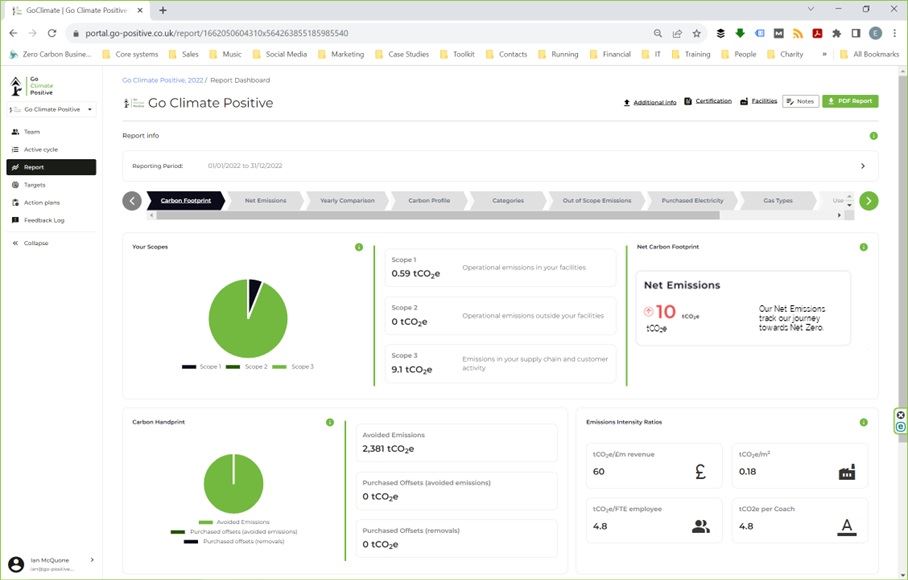
Task: Click the browser zoom magnifier icon
Action: 658,34
